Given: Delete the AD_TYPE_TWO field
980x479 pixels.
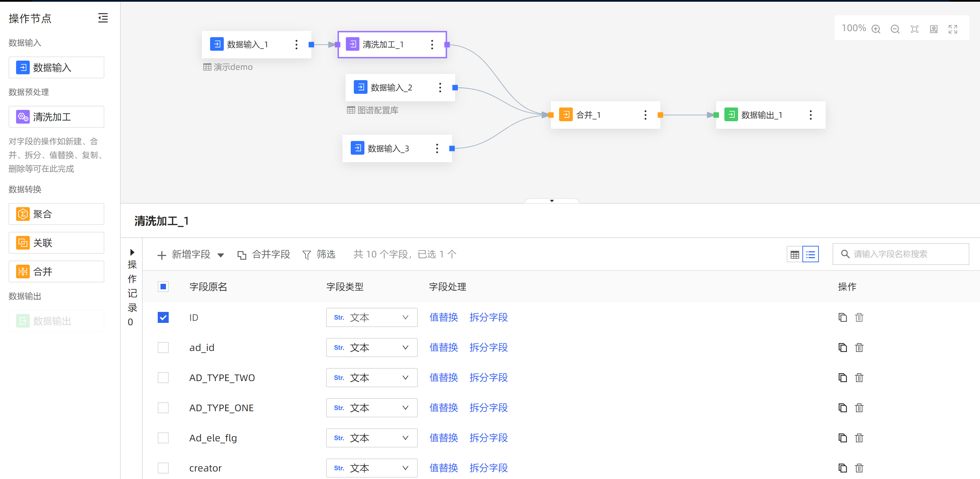Looking at the screenshot, I should pos(859,377).
